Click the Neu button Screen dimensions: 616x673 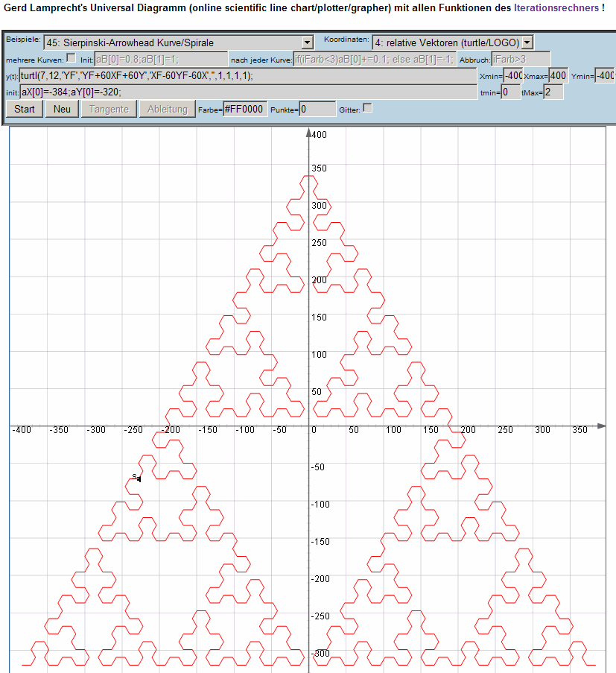click(x=63, y=109)
